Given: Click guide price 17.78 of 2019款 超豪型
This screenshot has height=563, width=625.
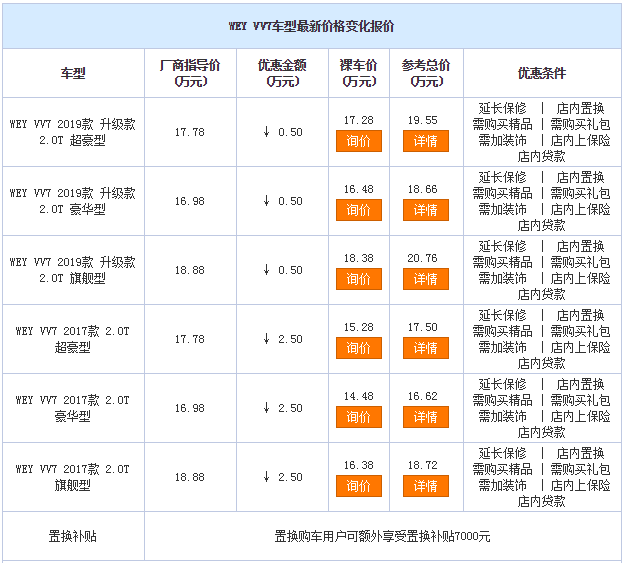Looking at the screenshot, I should click(x=190, y=132).
